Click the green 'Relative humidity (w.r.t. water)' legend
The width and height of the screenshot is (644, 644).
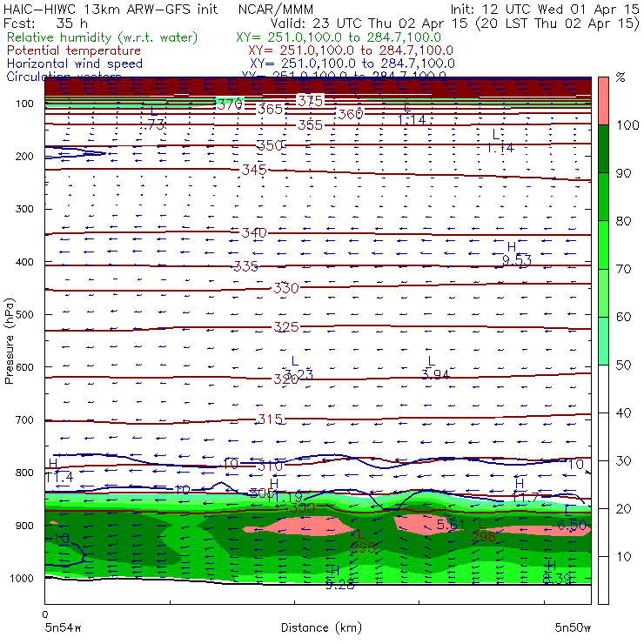tap(103, 37)
